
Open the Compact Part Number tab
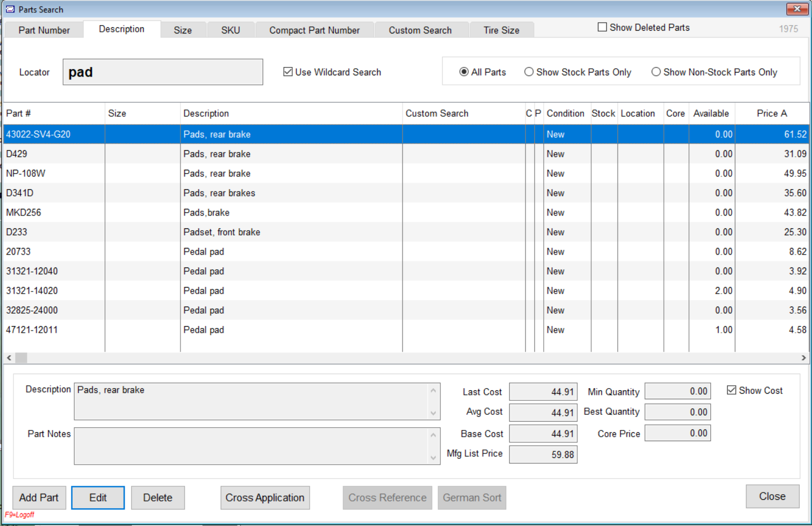pos(315,30)
